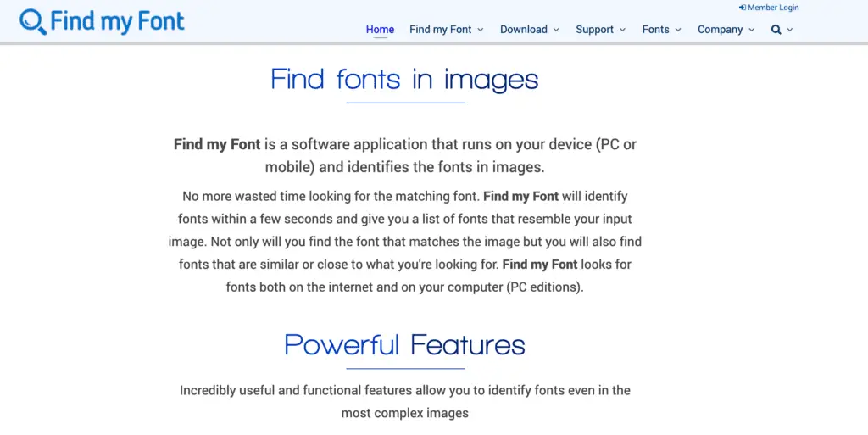Open the Download menu
Image resolution: width=868 pixels, height=435 pixels.
coord(524,30)
